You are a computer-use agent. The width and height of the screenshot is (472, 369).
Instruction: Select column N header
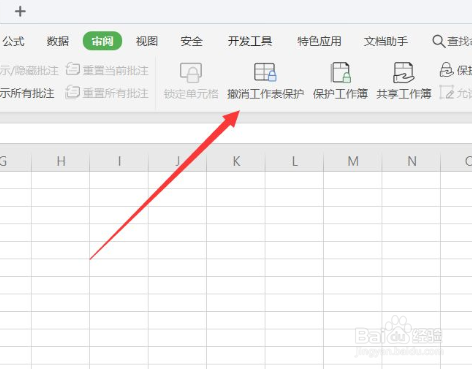(x=412, y=161)
